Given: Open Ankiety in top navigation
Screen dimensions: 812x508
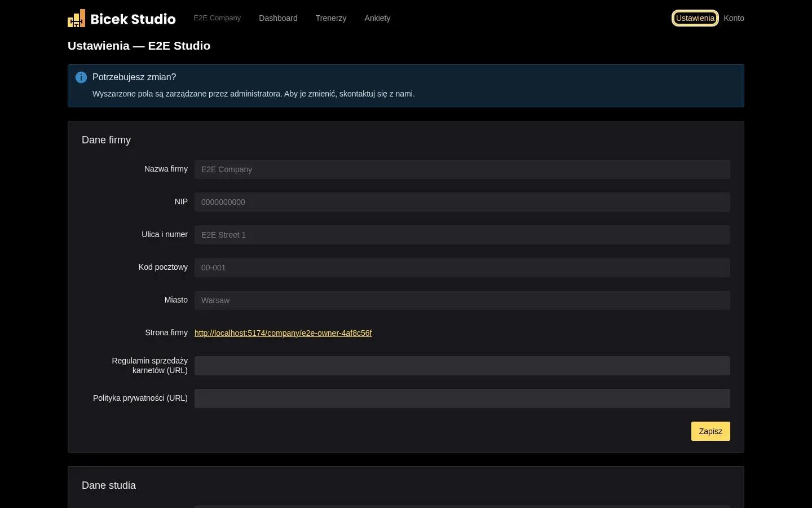Looking at the screenshot, I should point(377,18).
